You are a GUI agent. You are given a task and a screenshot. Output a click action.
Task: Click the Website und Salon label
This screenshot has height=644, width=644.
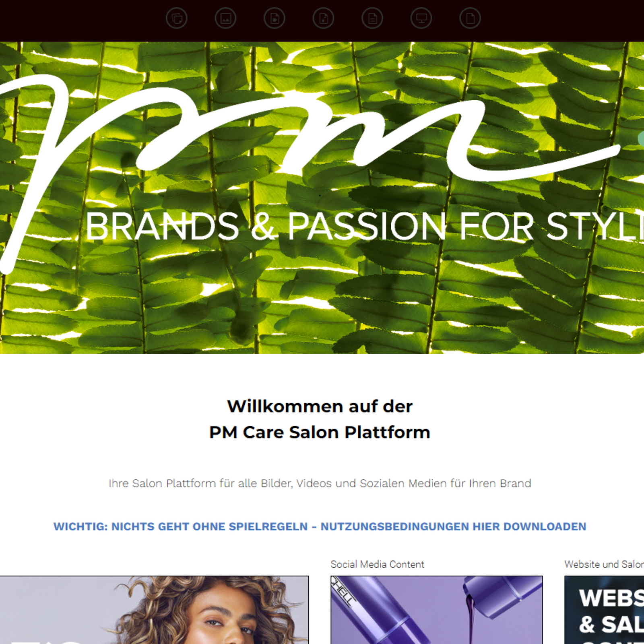click(x=604, y=564)
